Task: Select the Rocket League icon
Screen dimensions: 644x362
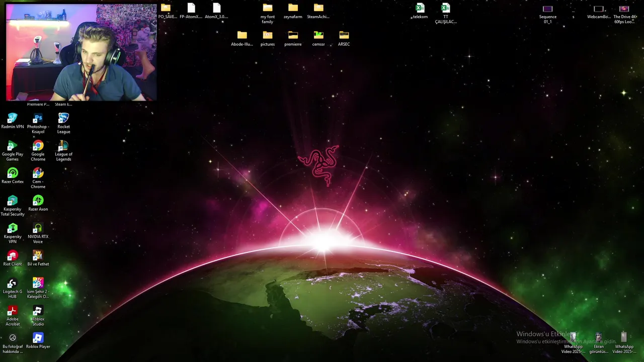Action: [63, 124]
